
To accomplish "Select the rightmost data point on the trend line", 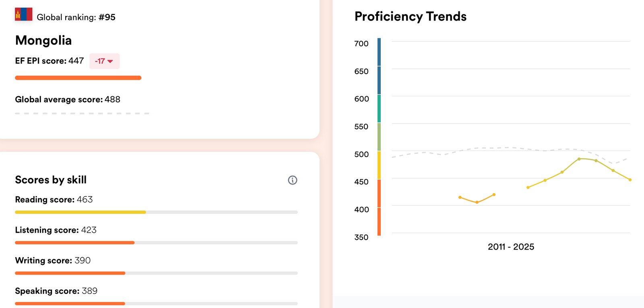I will [630, 180].
